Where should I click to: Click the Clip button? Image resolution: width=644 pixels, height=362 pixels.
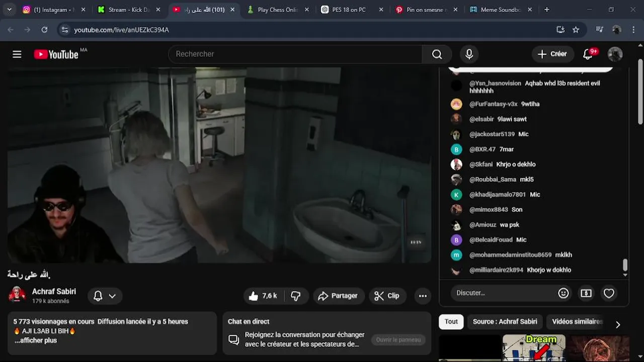[386, 296]
